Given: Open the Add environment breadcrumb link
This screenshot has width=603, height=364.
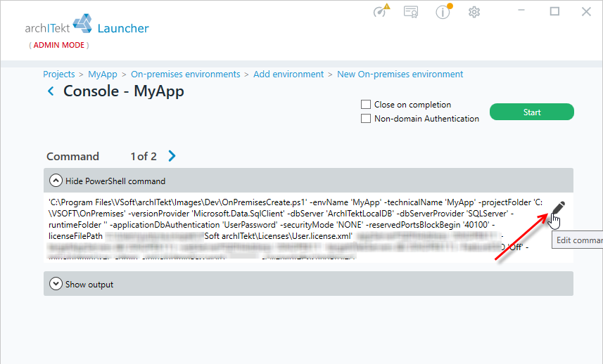Looking at the screenshot, I should 288,74.
